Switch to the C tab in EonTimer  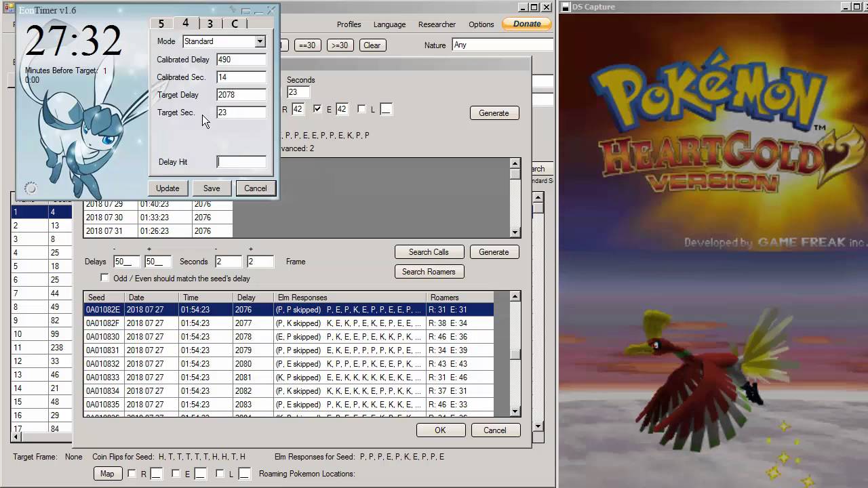(234, 24)
